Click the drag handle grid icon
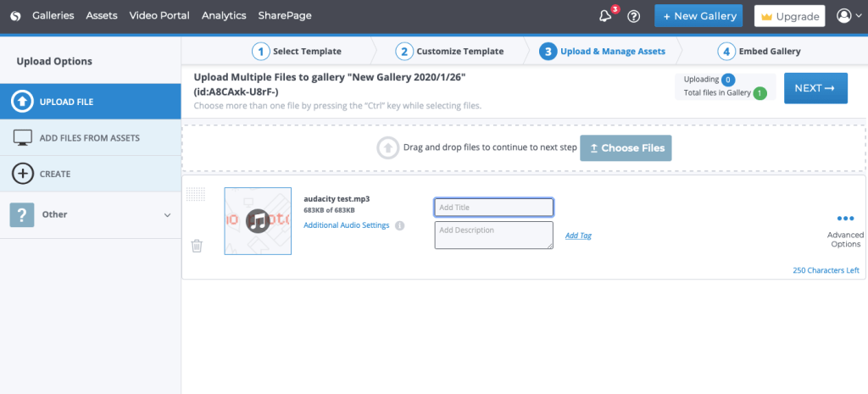This screenshot has height=394, width=868. coord(196,194)
